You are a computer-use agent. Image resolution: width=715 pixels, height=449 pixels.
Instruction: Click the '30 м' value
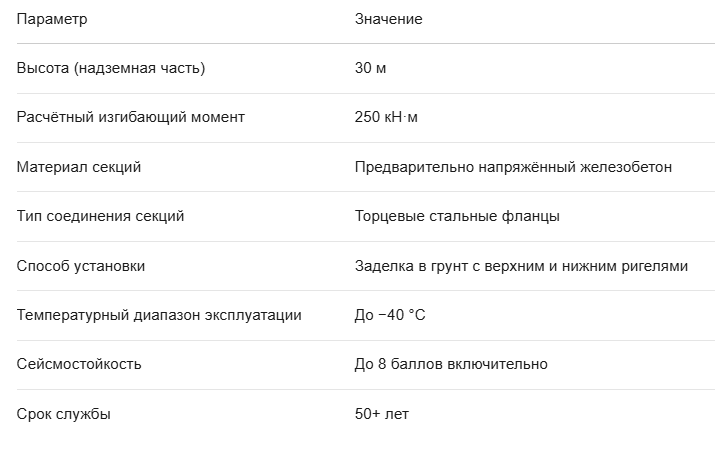tap(370, 68)
